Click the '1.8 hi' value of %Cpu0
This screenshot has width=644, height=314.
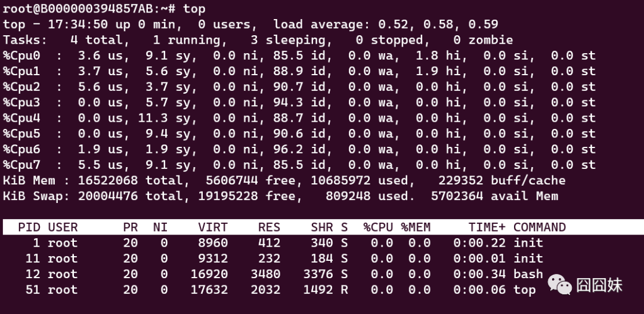(438, 56)
